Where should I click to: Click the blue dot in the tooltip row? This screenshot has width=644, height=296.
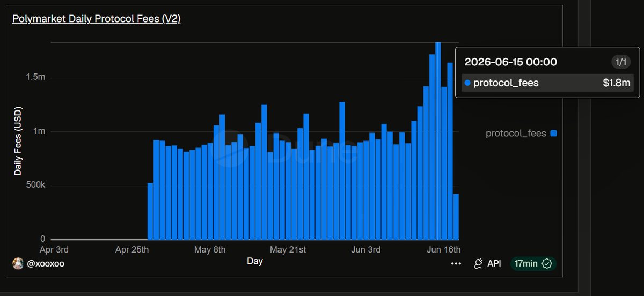[467, 83]
